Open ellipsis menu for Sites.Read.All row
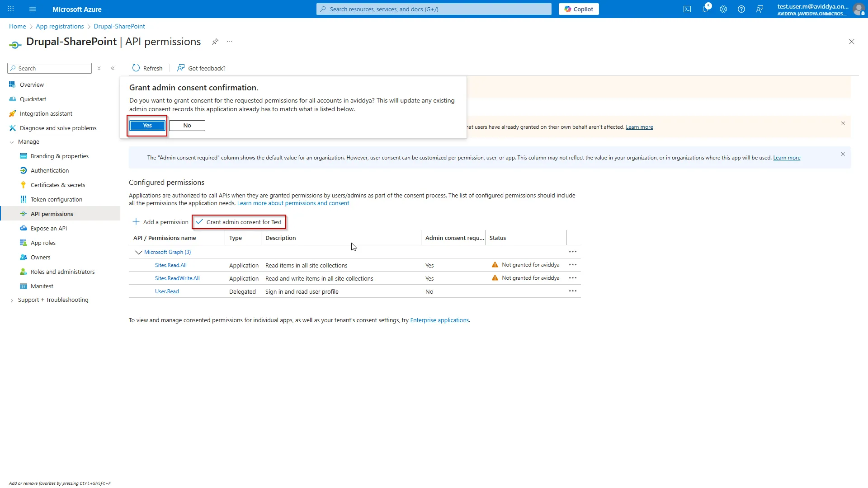Screen dimensions: 868x488 [573, 265]
